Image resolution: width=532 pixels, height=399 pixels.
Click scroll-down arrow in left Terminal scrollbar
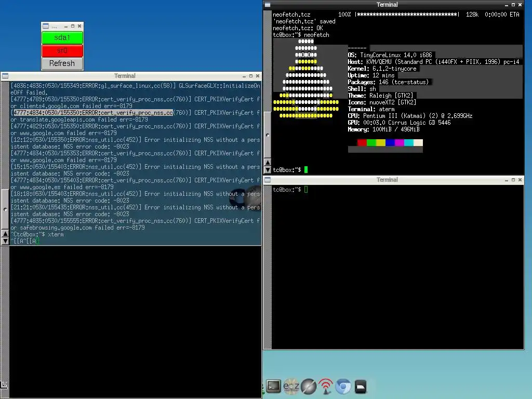point(5,241)
